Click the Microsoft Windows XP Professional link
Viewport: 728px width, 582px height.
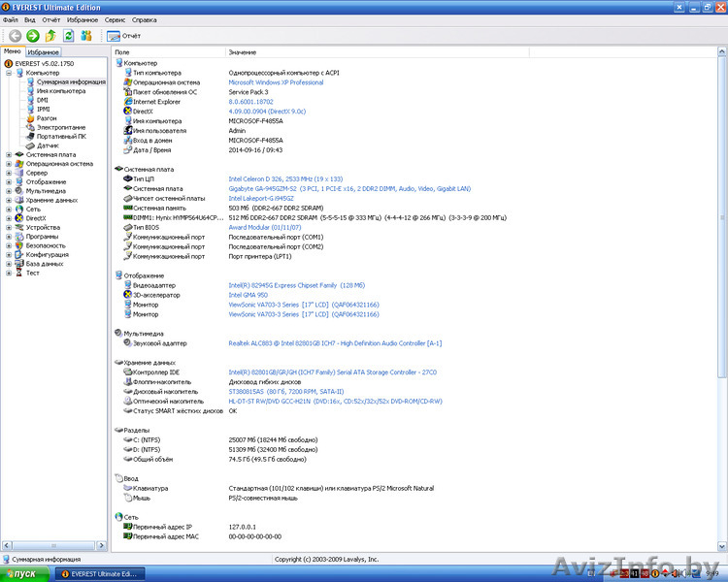pyautogui.click(x=276, y=82)
